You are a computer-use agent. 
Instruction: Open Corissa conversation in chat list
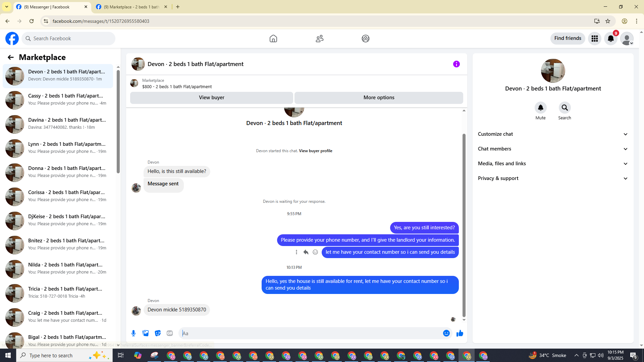click(58, 197)
